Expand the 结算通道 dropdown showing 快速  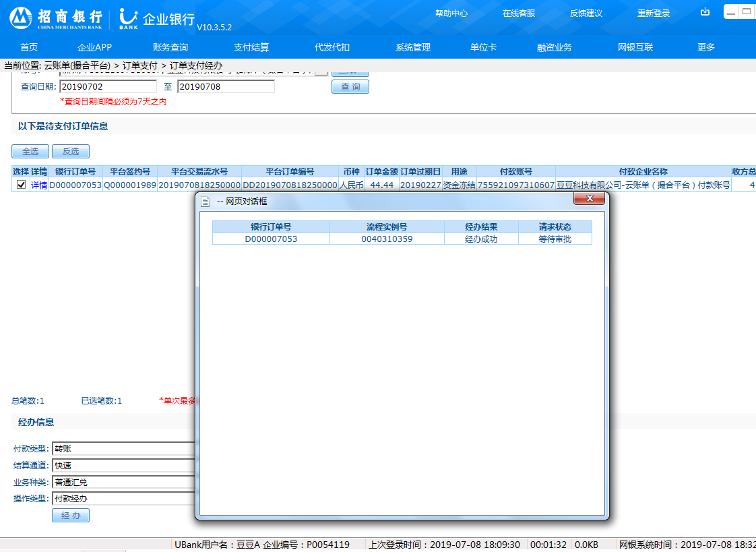(123, 465)
